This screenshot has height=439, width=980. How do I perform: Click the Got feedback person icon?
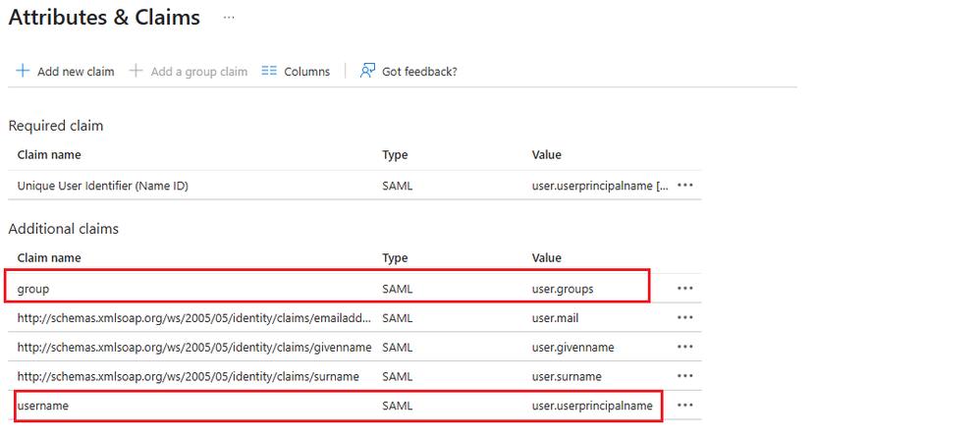click(x=368, y=71)
